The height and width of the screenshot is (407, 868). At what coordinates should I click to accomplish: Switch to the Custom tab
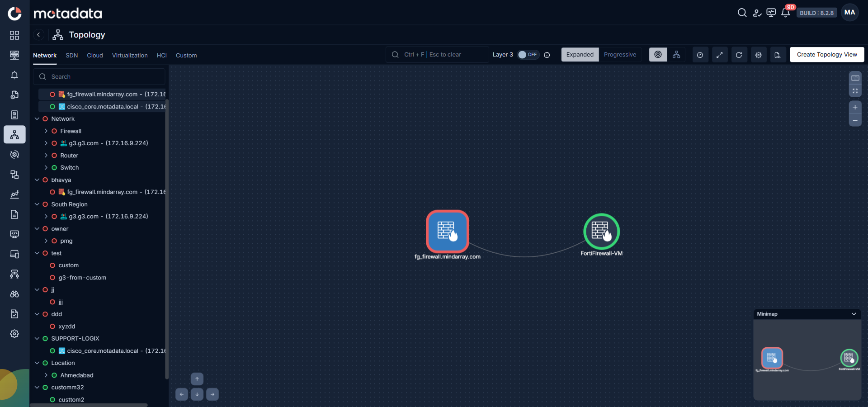[x=186, y=55]
